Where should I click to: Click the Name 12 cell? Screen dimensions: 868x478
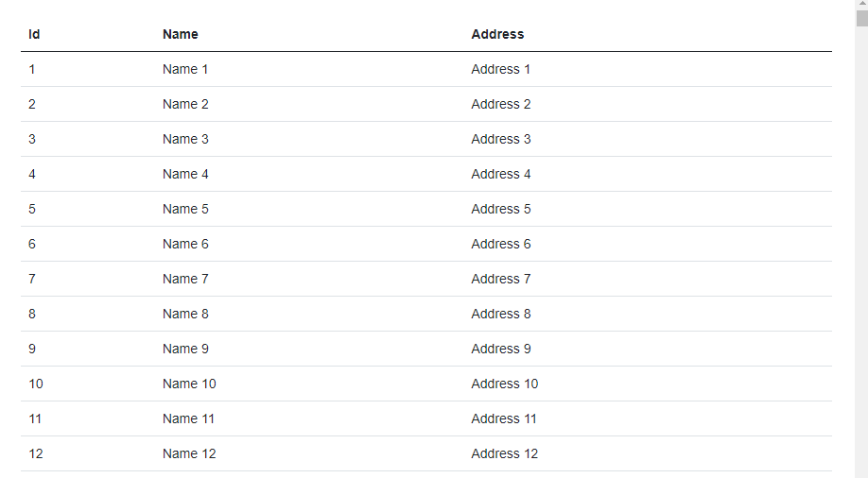(x=189, y=453)
